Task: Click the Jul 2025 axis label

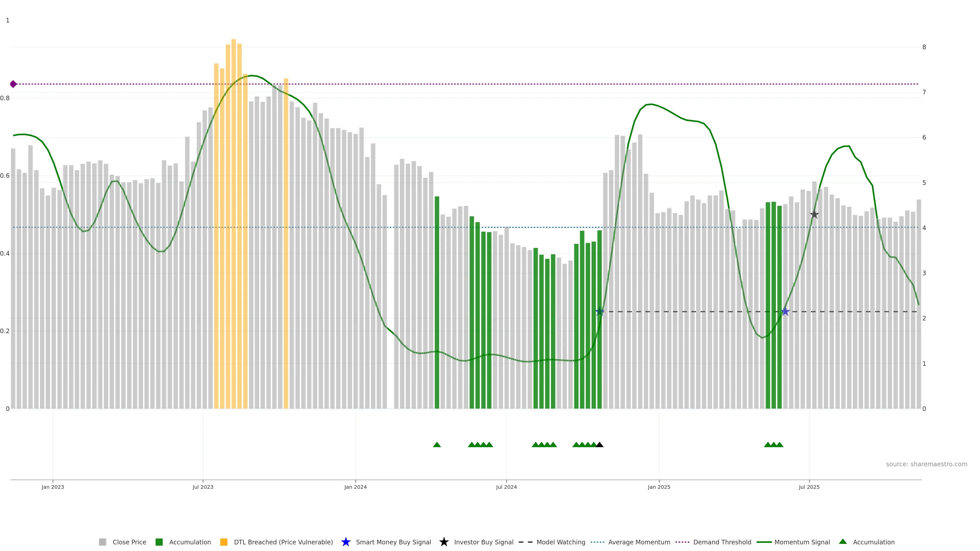Action: [x=809, y=487]
